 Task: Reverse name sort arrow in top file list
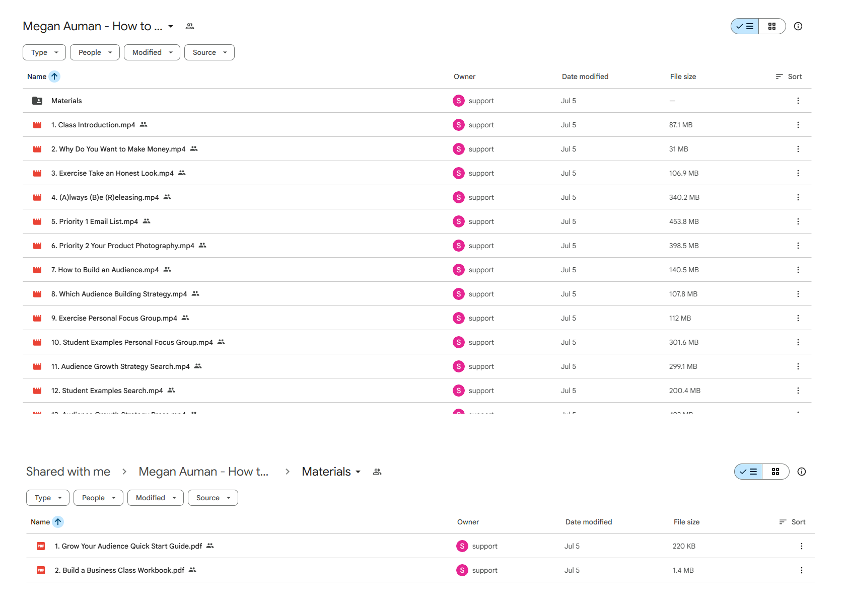click(x=54, y=76)
